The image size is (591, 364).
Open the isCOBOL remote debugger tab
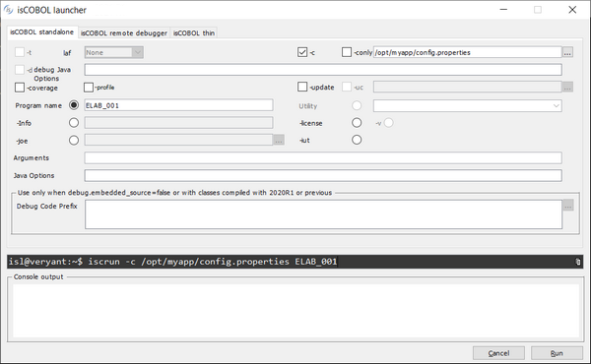point(124,33)
